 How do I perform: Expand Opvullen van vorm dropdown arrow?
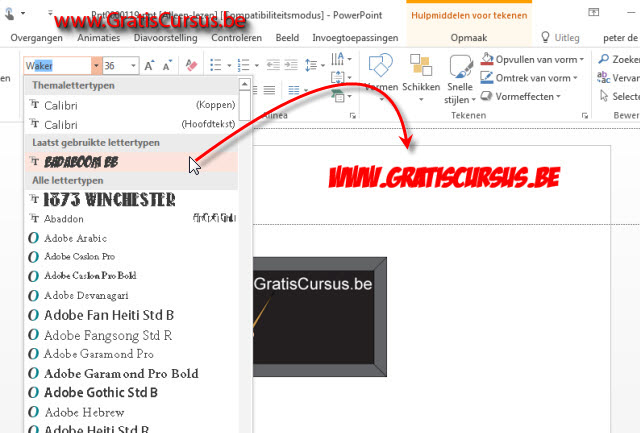[582, 60]
